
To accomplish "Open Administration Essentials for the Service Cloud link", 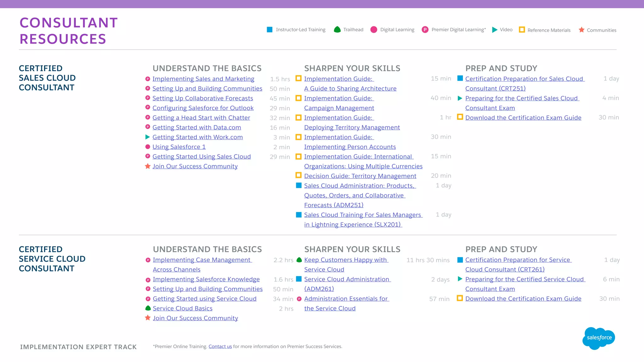I will (347, 304).
